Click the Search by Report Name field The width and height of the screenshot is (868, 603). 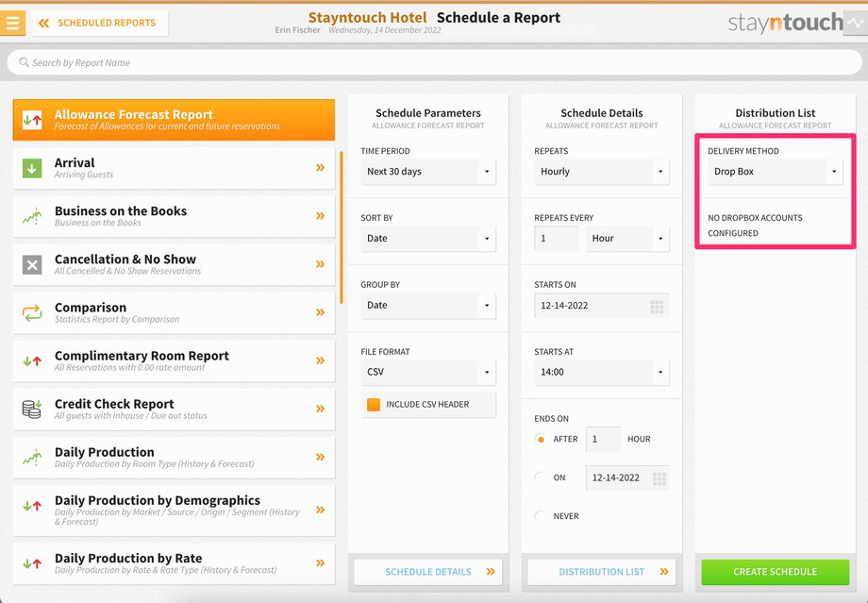tap(435, 62)
